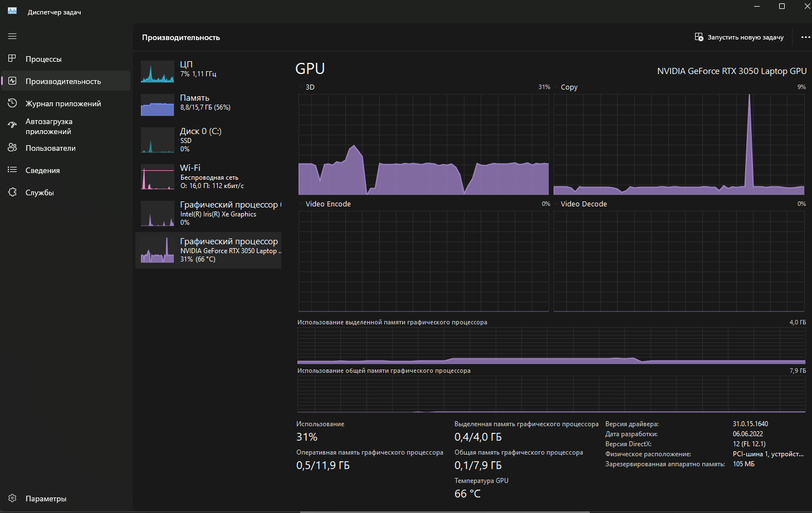Click driver version 31.0.15.1640
Image resolution: width=812 pixels, height=513 pixels.
[750, 424]
